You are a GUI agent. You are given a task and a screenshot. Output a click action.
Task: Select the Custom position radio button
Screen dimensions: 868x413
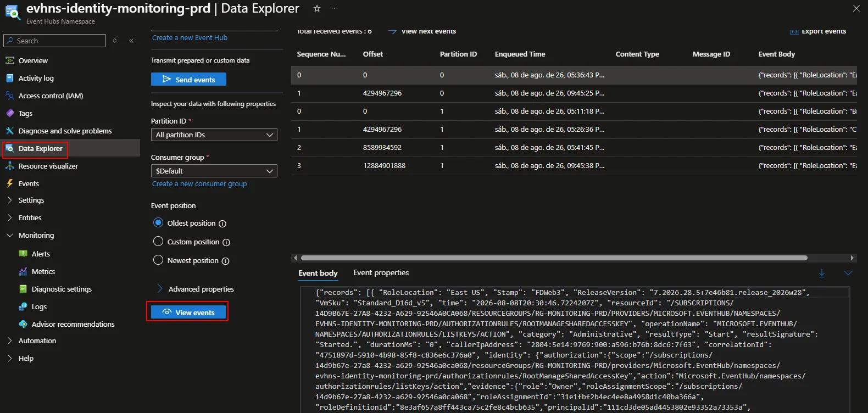click(x=158, y=242)
